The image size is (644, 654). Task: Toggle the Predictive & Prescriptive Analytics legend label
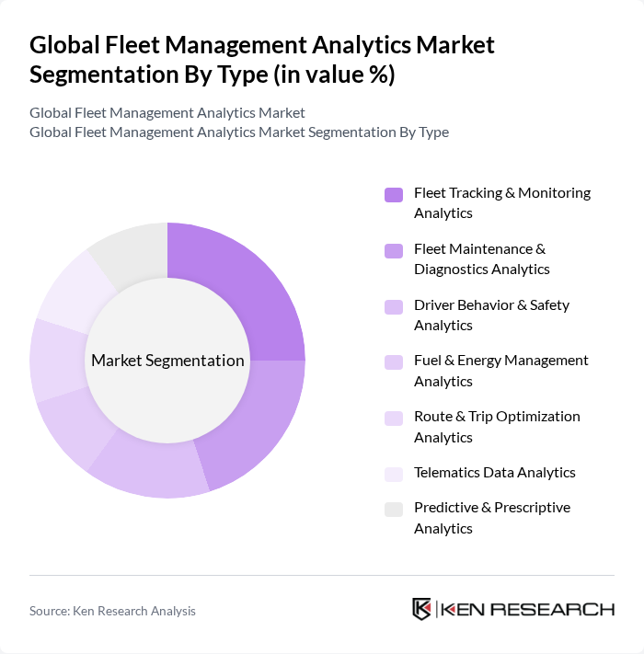[x=491, y=518]
